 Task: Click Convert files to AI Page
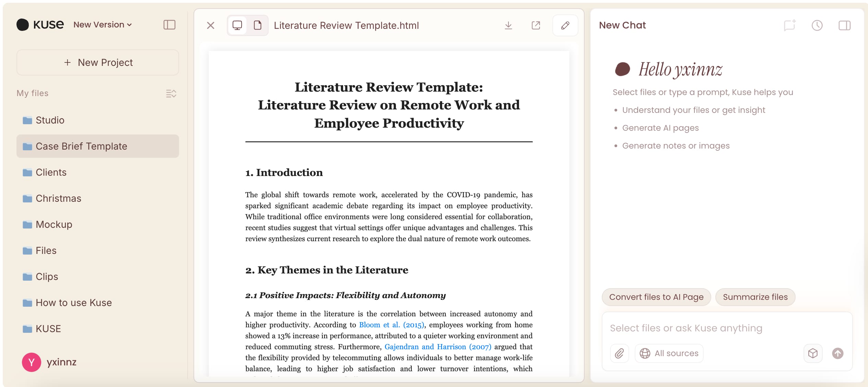pos(656,297)
